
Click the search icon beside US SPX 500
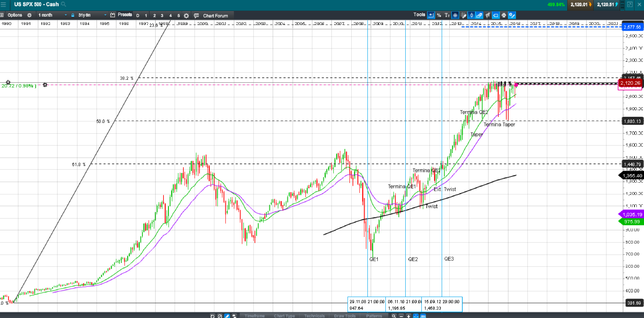pos(63,4)
